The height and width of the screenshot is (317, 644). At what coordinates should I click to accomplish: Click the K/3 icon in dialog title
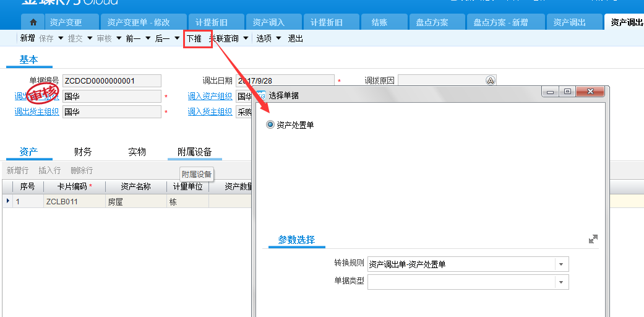tap(261, 95)
